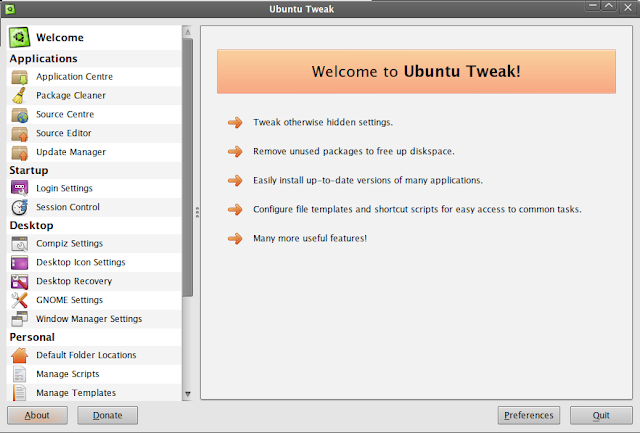The width and height of the screenshot is (640, 433).
Task: Click the Compiz Settings icon
Action: click(20, 244)
